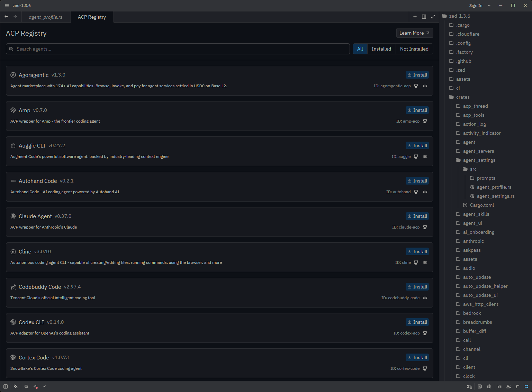Open Agoragentic GitHub repository icon

coord(416,86)
